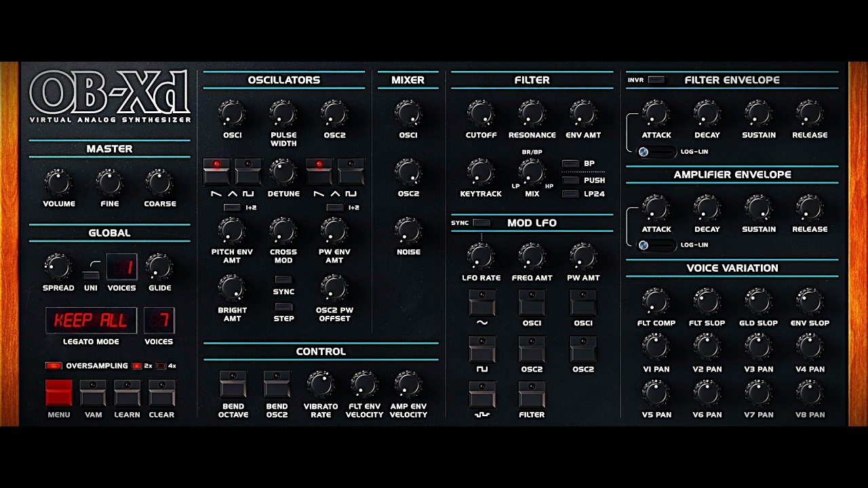Viewport: 868px width, 488px height.
Task: Click the CLEAR button
Action: [161, 393]
